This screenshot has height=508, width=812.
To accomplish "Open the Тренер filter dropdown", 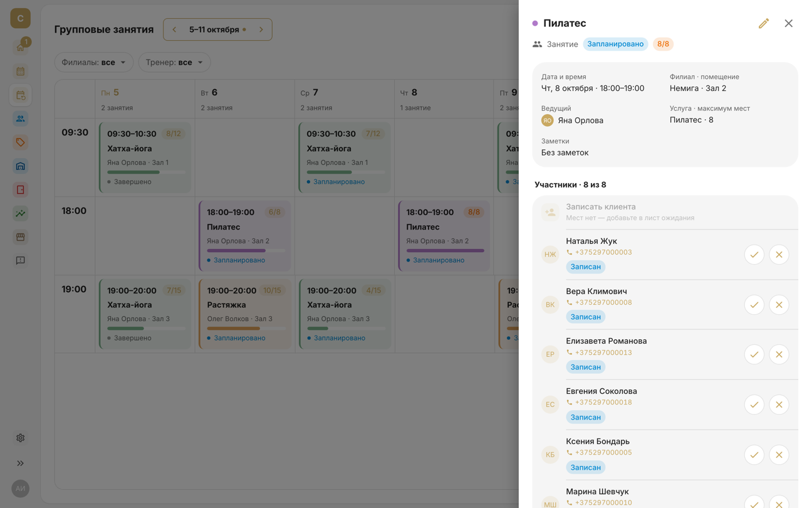I will [x=174, y=62].
